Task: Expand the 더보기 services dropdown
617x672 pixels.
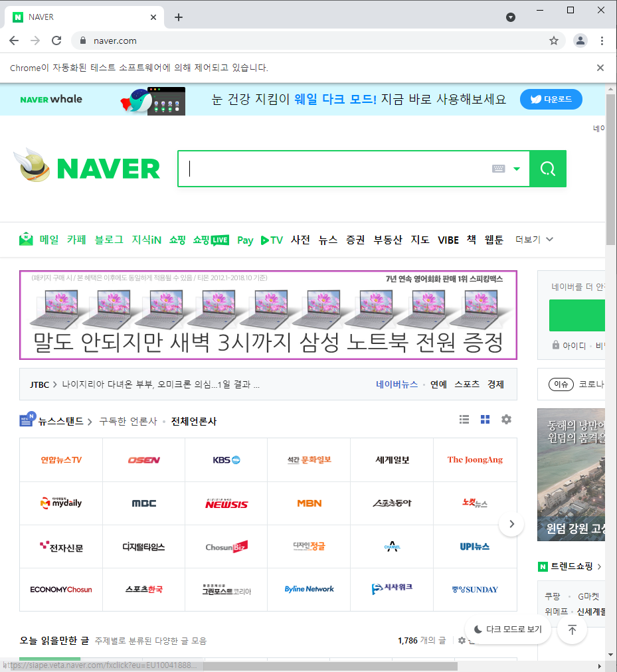Action: [x=534, y=240]
